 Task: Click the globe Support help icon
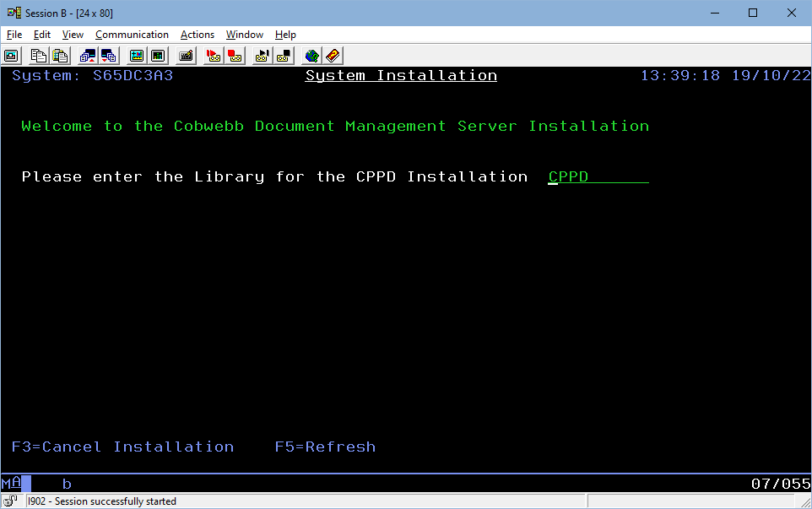click(x=311, y=56)
